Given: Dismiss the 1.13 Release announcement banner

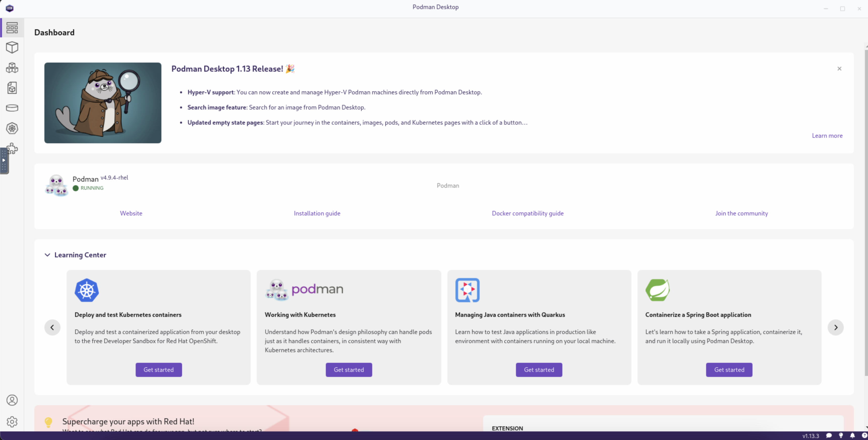Looking at the screenshot, I should point(839,69).
